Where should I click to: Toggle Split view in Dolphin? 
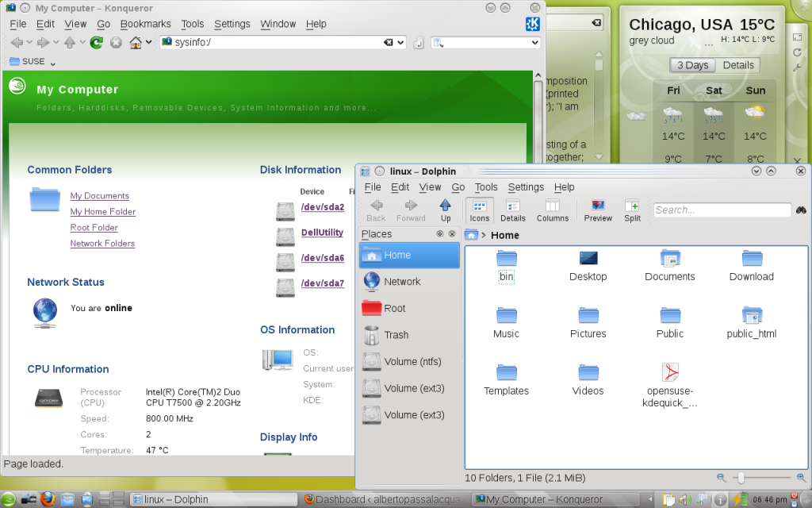[x=632, y=210]
